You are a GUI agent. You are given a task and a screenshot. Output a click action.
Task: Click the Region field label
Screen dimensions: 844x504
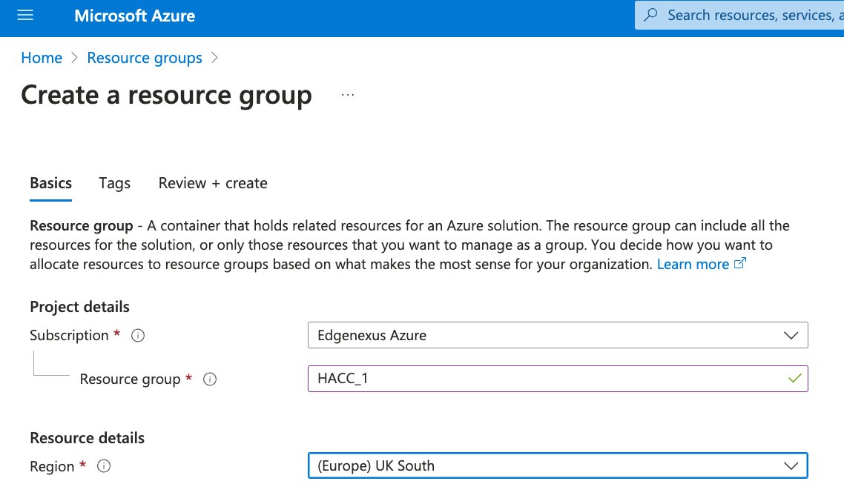click(52, 466)
